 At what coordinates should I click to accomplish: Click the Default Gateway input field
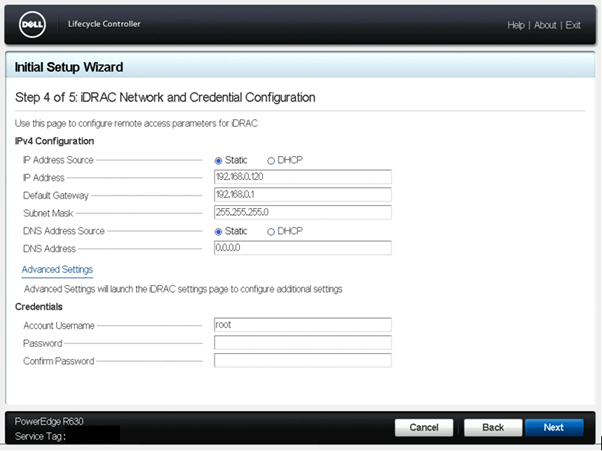click(302, 194)
